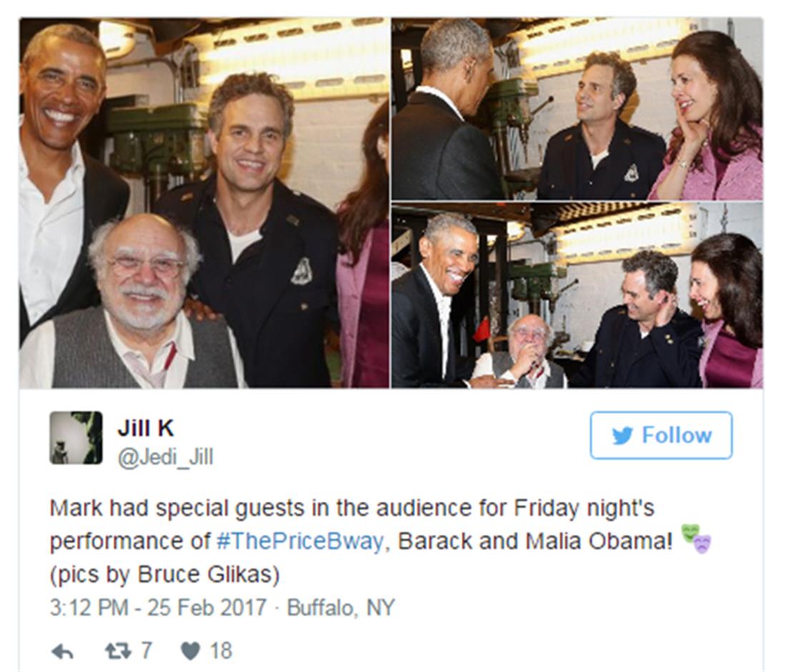Open the large left group photo
Viewport: 786px width, 672px height.
pyautogui.click(x=204, y=203)
